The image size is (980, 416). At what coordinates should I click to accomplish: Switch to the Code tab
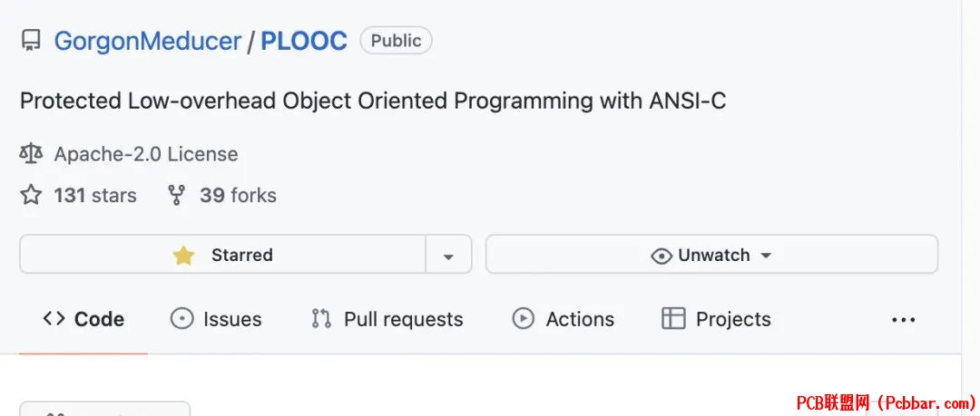click(83, 319)
